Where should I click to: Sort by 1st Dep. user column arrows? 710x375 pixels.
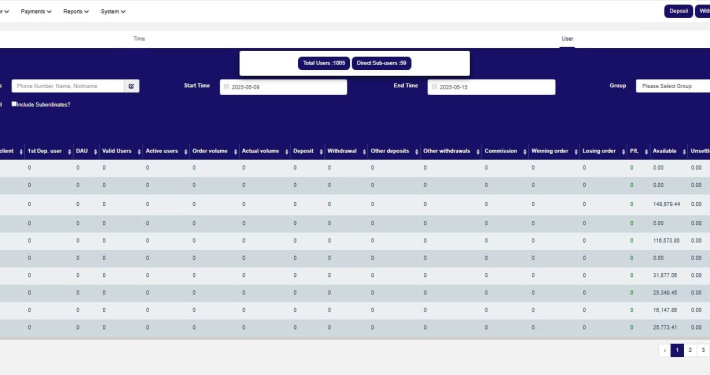pyautogui.click(x=69, y=152)
